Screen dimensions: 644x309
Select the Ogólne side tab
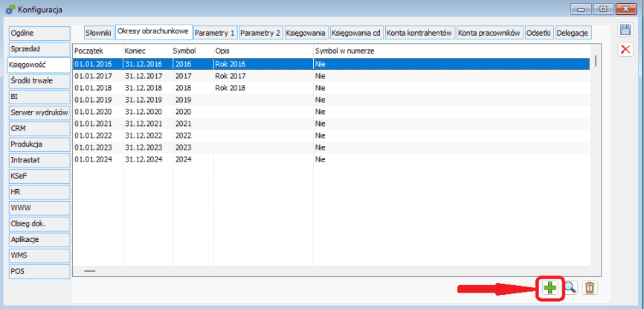tap(39, 33)
